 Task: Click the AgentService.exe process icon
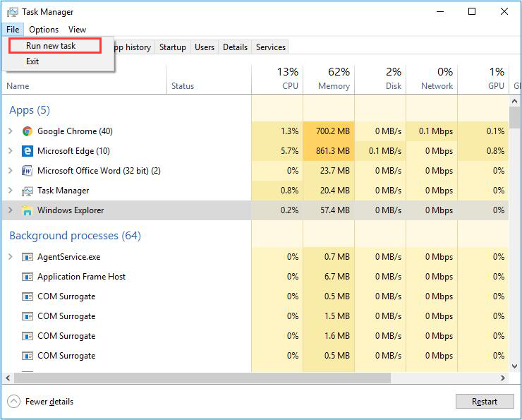pos(28,257)
